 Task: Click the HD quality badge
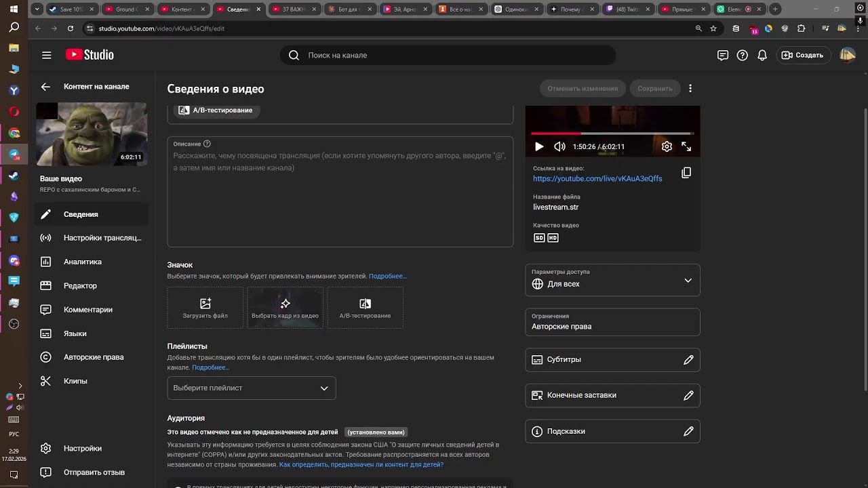(x=553, y=238)
